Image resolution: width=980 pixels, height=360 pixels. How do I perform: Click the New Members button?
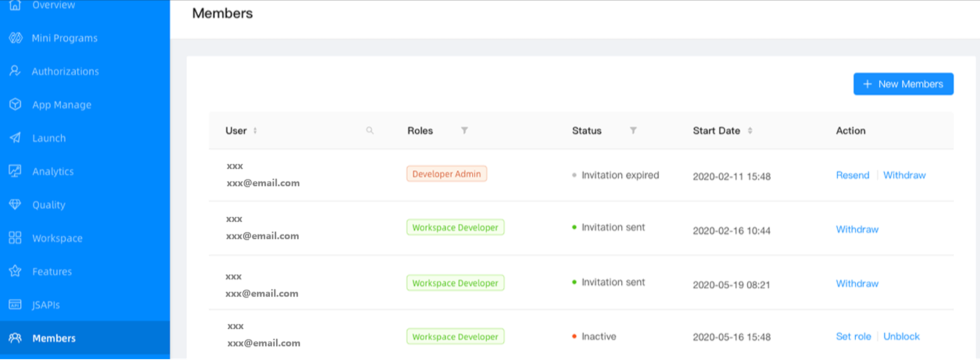903,84
